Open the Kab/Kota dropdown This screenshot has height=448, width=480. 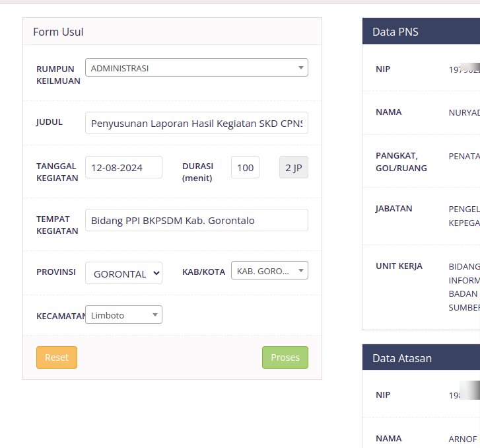click(269, 271)
